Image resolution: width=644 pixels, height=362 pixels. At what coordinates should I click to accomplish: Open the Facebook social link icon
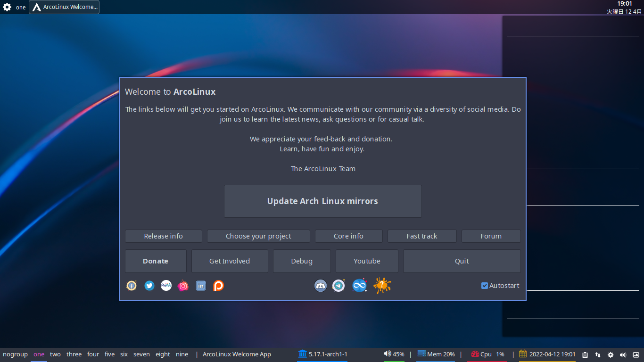tap(132, 286)
